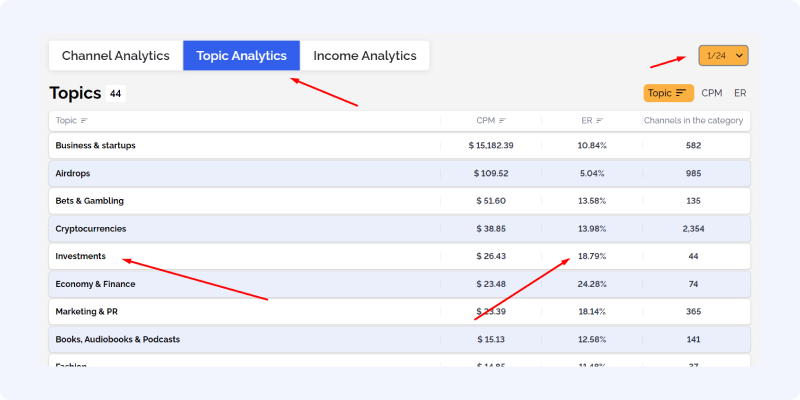Viewport: 800px width, 400px height.
Task: Select CPM sort option at top right
Action: pos(712,93)
